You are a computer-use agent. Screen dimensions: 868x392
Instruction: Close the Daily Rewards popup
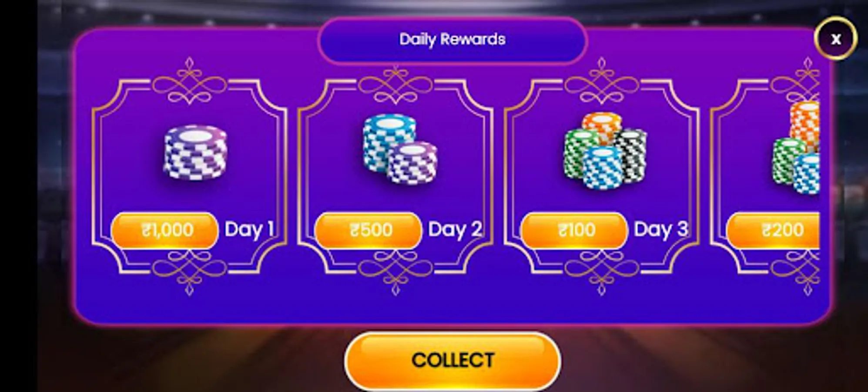[x=836, y=39]
